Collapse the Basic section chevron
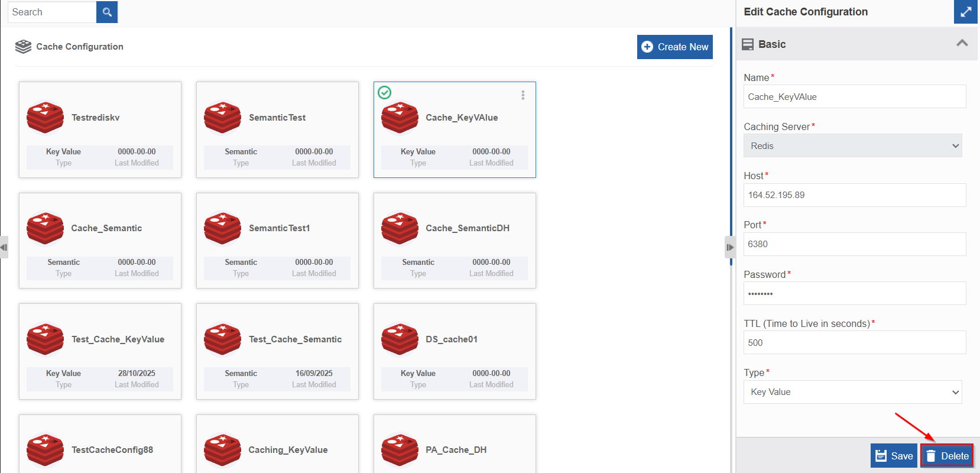This screenshot has width=980, height=473. 962,43
